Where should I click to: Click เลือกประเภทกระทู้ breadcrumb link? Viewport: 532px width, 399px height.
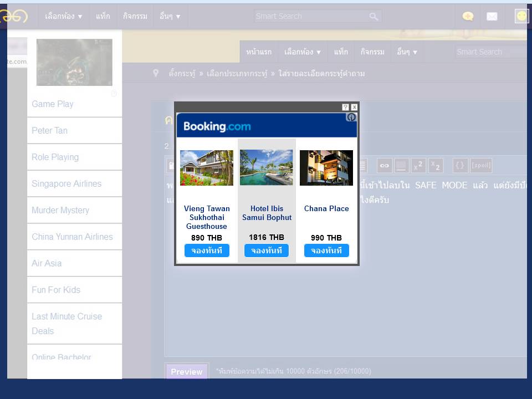(237, 74)
